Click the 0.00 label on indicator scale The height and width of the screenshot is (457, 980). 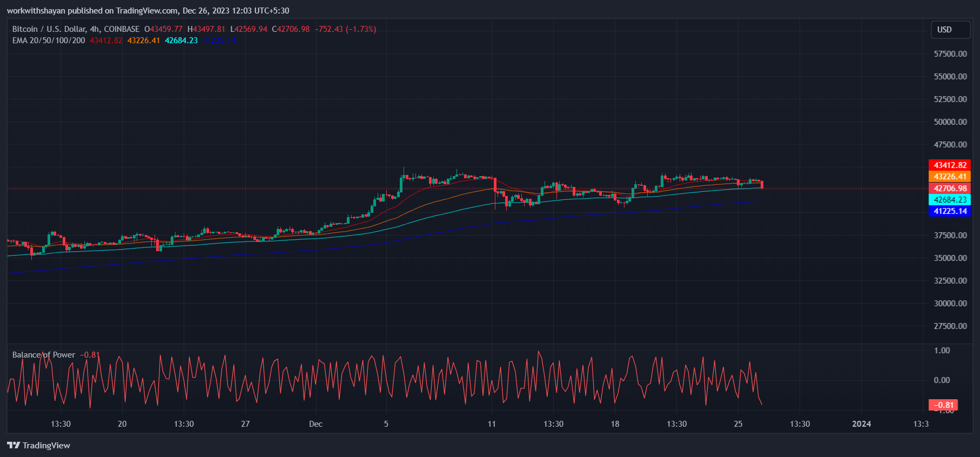coord(942,380)
